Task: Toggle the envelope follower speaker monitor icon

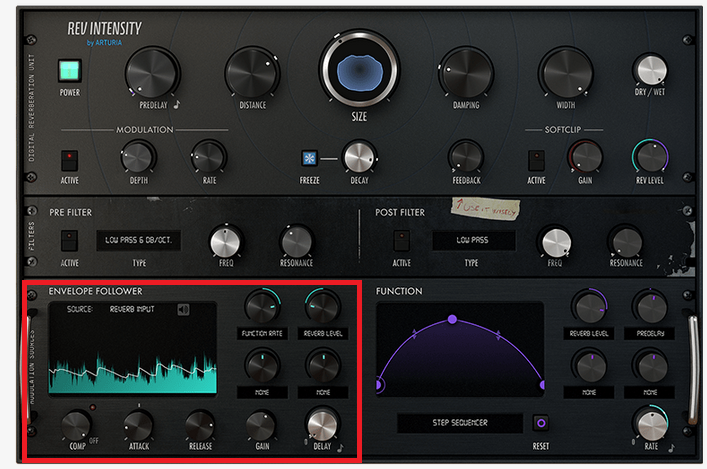Action: tap(183, 309)
